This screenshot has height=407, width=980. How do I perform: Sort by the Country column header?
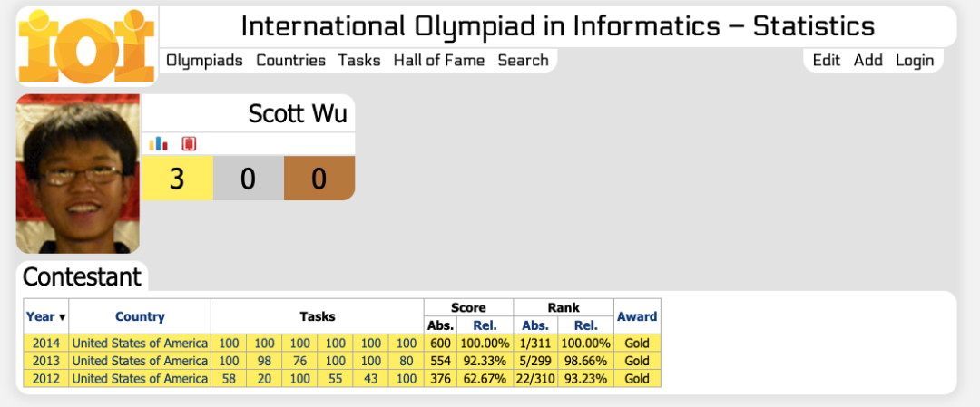click(x=140, y=316)
